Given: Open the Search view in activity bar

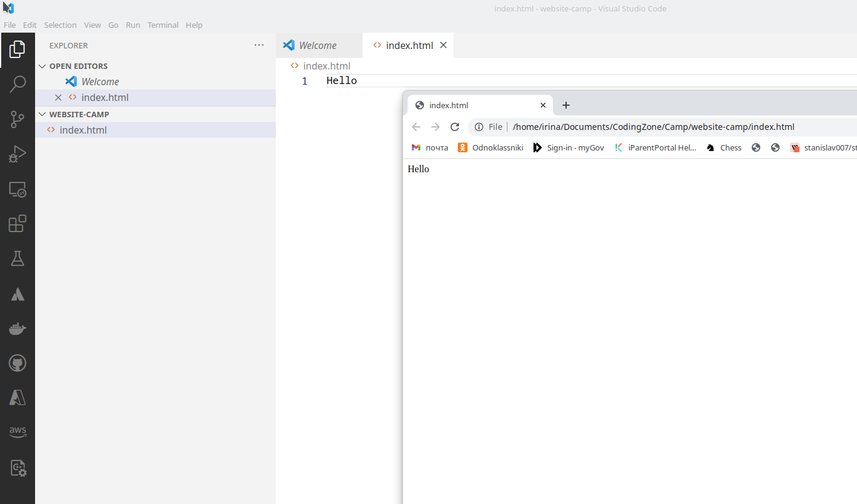Looking at the screenshot, I should 18,84.
